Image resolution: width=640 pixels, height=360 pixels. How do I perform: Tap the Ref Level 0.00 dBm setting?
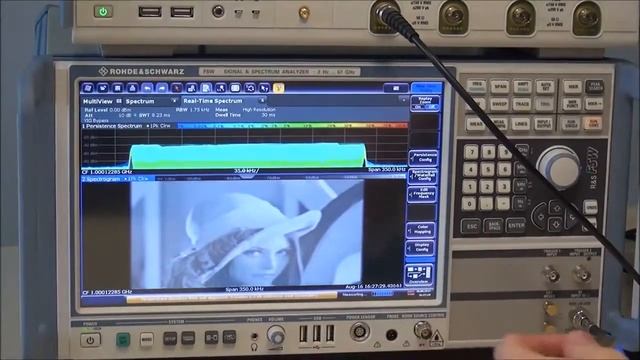pos(108,110)
